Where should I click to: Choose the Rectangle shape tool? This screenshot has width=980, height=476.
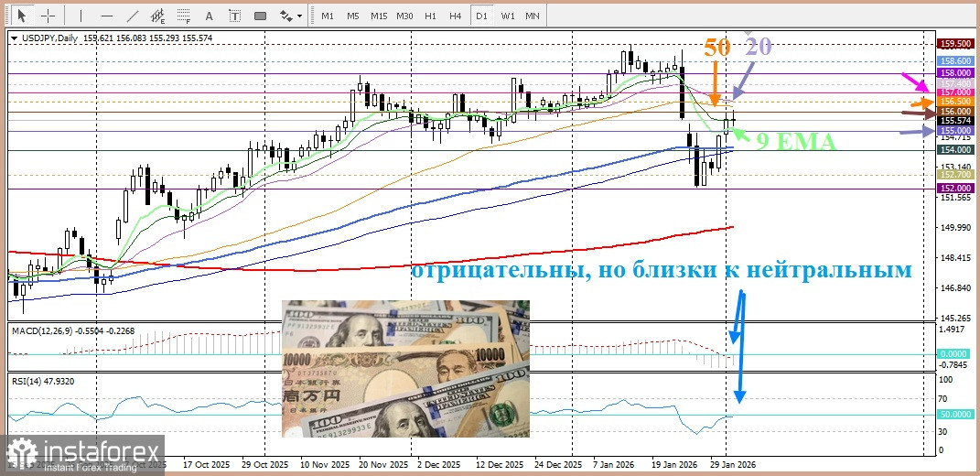point(261,16)
